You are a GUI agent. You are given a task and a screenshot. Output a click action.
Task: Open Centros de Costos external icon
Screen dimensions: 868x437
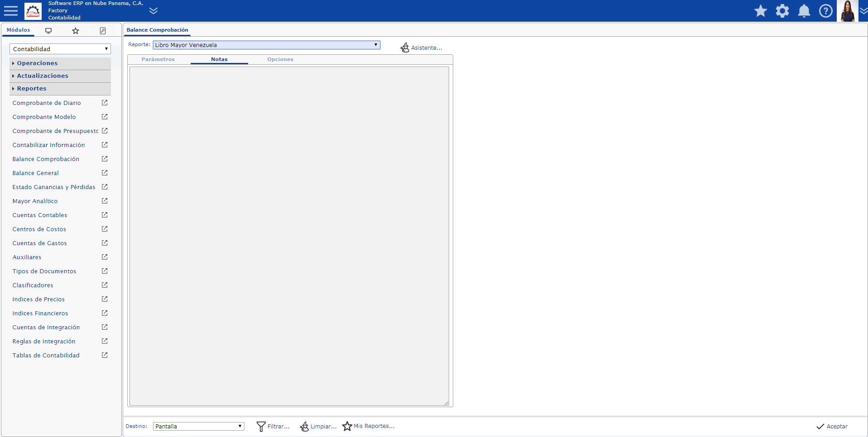click(x=105, y=229)
